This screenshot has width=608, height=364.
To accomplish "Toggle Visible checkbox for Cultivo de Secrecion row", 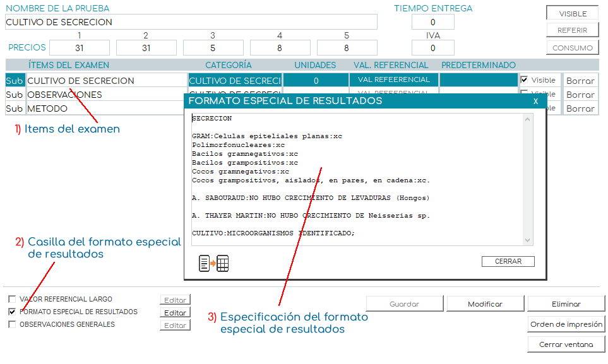I will tap(525, 80).
